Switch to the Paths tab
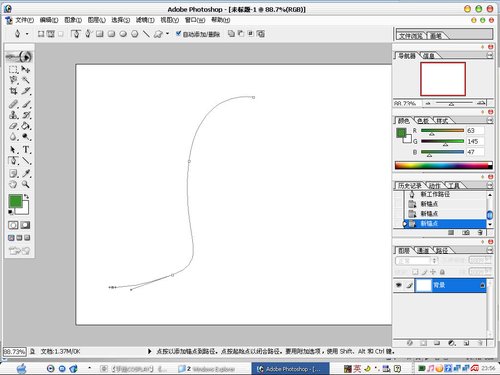 (442, 250)
